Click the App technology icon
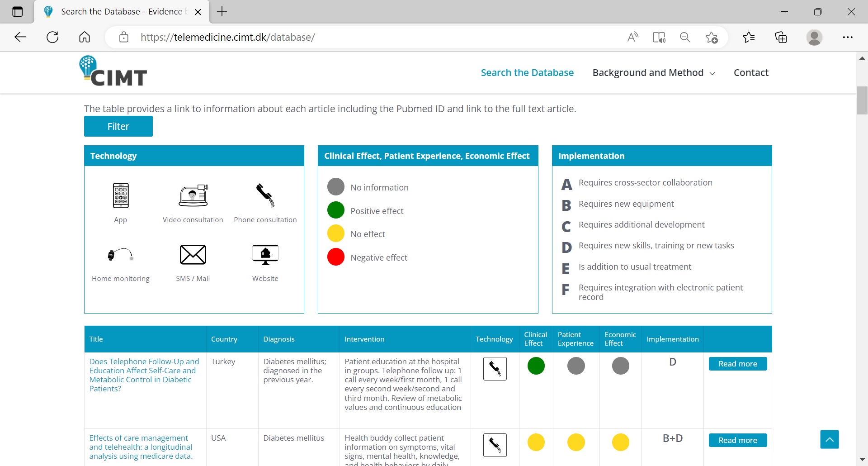 click(x=121, y=195)
